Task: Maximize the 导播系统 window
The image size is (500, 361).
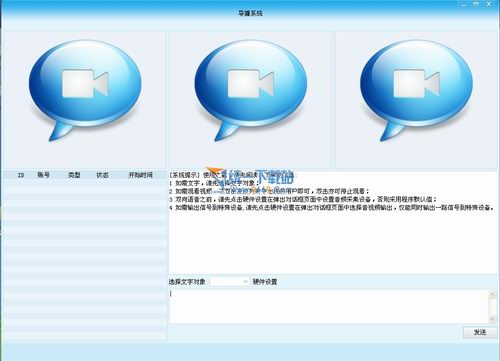Action: pos(476,4)
